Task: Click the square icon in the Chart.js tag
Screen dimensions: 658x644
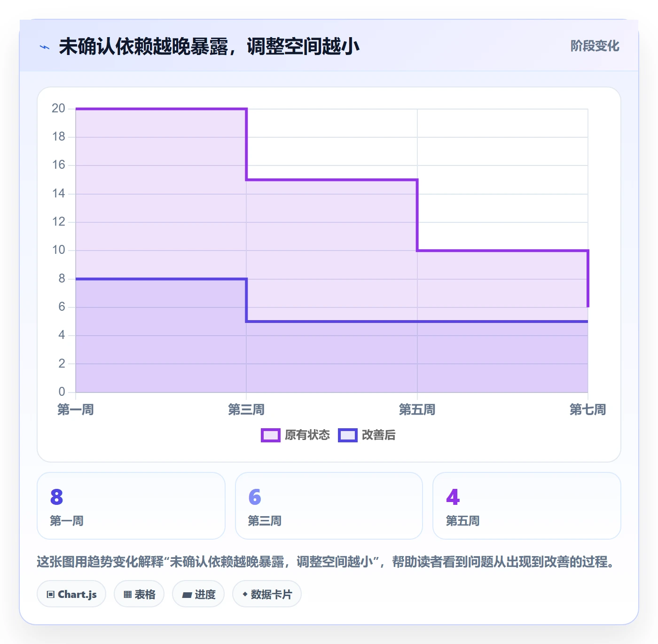Action: pyautogui.click(x=51, y=595)
